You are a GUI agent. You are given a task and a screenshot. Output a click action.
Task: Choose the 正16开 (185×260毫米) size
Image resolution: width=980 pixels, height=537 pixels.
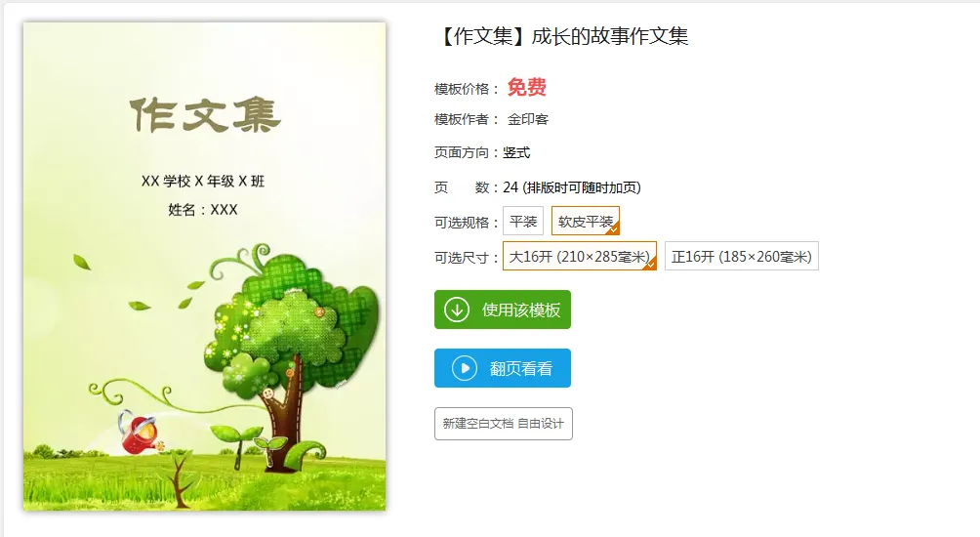[741, 257]
